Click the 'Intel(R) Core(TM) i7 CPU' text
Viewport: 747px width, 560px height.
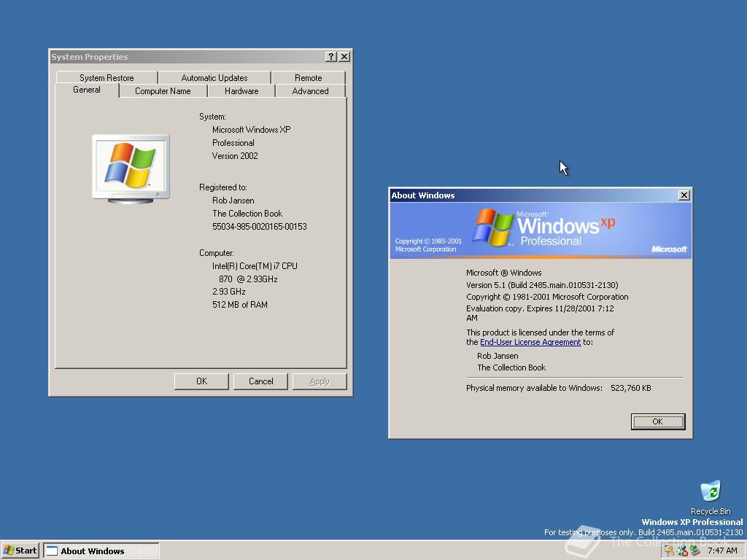pos(255,265)
